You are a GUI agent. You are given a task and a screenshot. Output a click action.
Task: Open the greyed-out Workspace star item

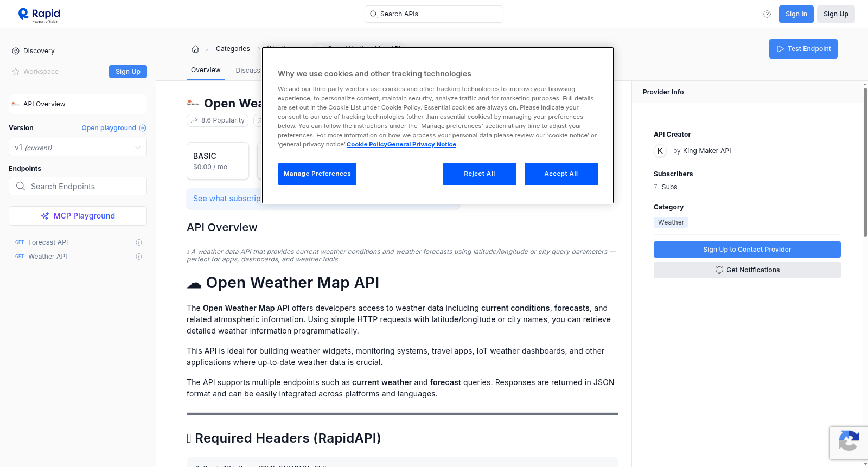(35, 72)
